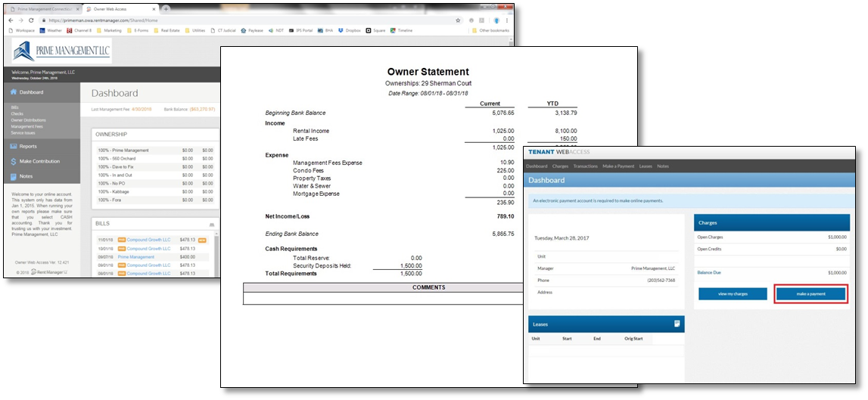Open Transactions in the Tenant Web Access menu

click(x=585, y=166)
